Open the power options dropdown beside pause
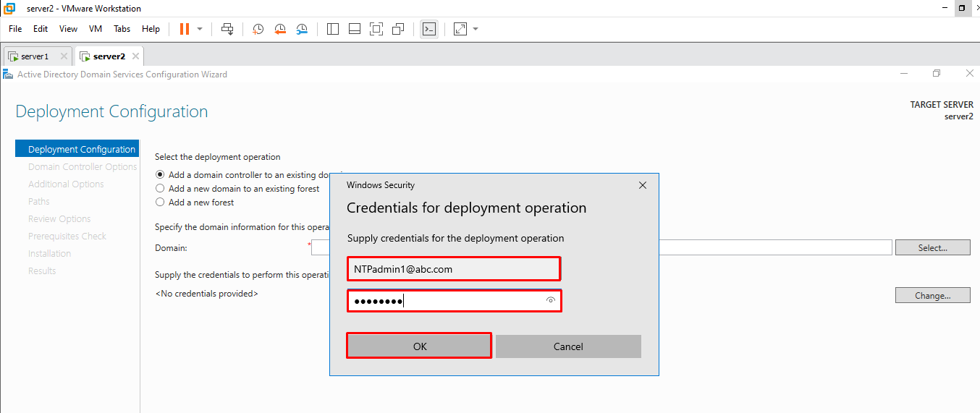 point(200,29)
